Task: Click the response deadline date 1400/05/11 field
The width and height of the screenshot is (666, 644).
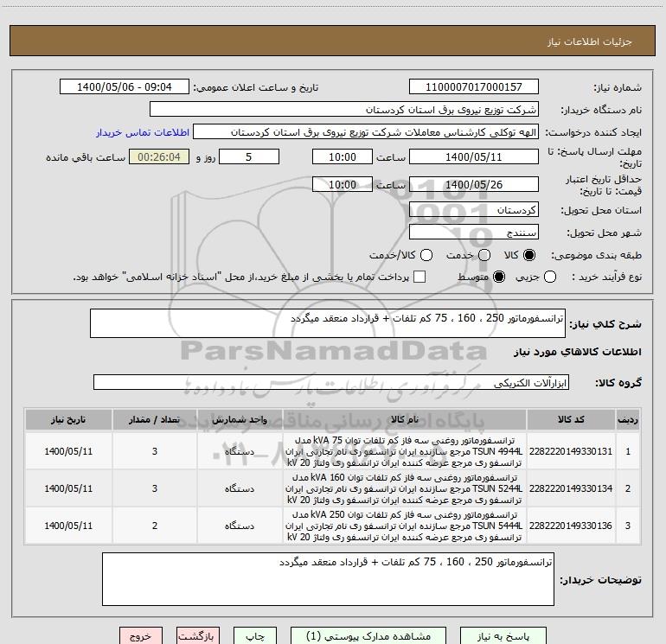Action: pyautogui.click(x=474, y=156)
